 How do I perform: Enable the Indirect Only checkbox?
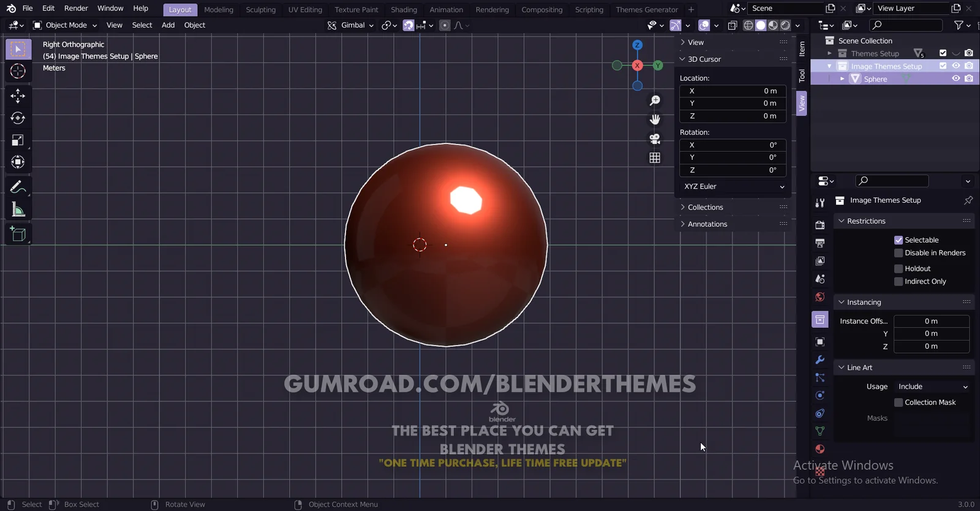[899, 282]
